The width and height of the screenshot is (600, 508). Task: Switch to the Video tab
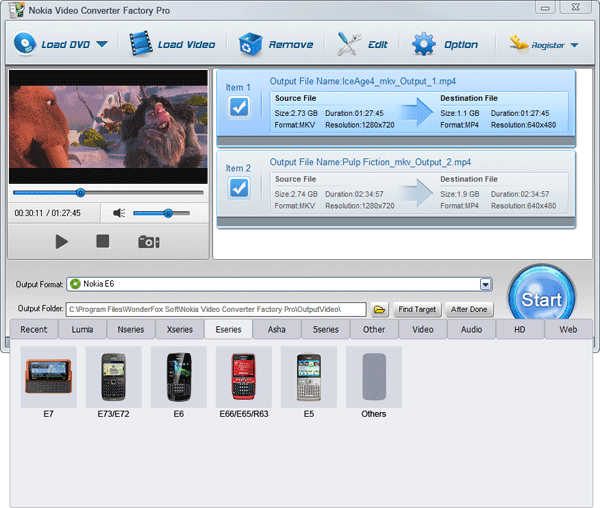[x=423, y=329]
